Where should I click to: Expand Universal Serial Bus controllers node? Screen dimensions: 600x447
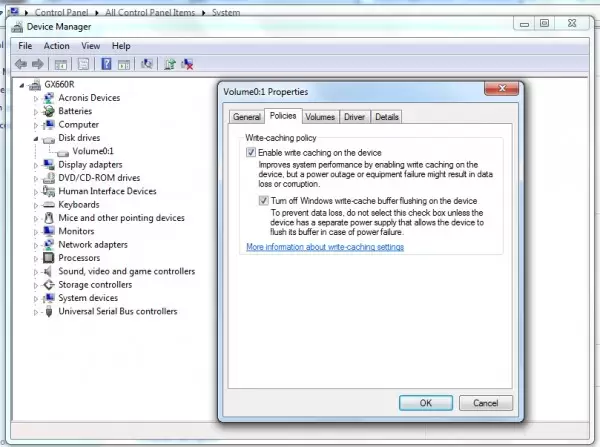pyautogui.click(x=36, y=311)
